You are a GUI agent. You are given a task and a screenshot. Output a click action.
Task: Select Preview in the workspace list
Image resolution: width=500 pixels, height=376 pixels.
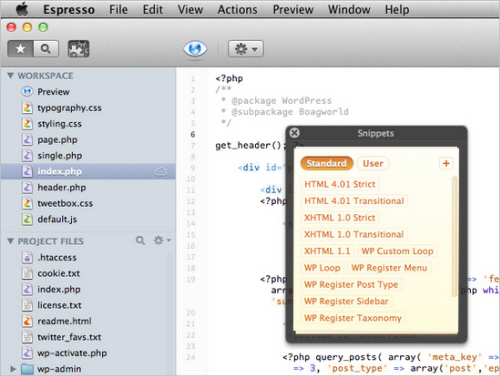(88, 92)
